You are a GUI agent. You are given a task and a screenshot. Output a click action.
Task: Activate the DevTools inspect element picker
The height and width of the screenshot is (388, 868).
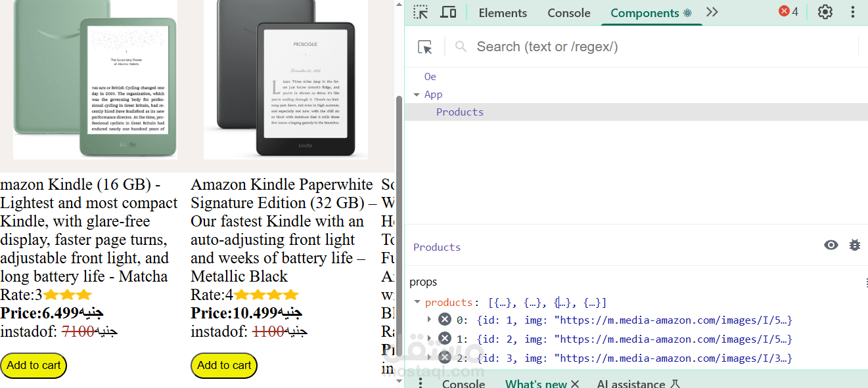point(421,12)
